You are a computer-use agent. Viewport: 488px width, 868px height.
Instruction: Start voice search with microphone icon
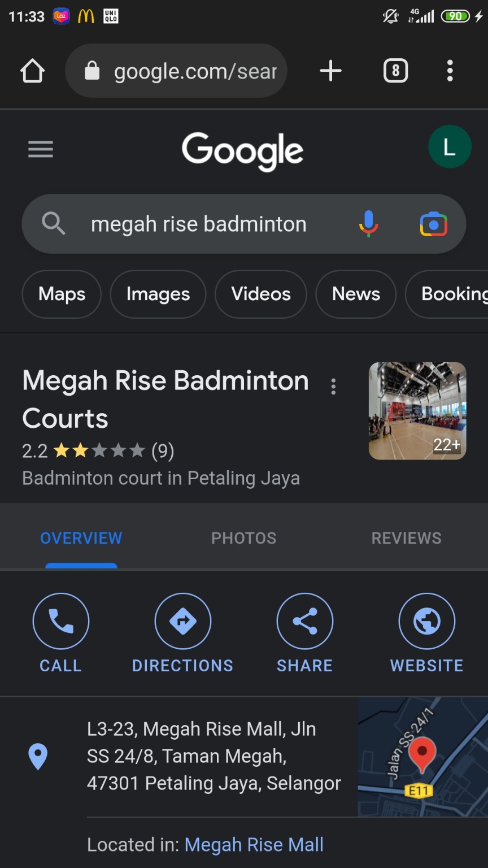tap(368, 224)
